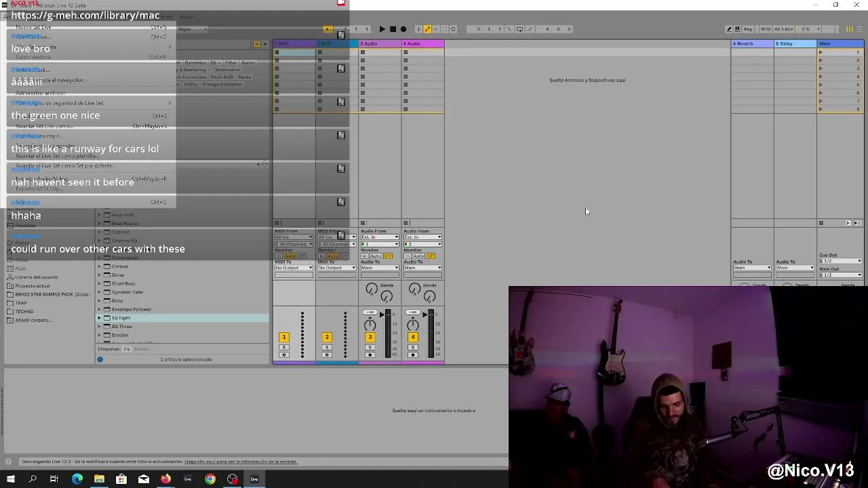Stop clips on the 4 Audio track
Screen dimensions: 868x488
pyautogui.click(x=406, y=223)
